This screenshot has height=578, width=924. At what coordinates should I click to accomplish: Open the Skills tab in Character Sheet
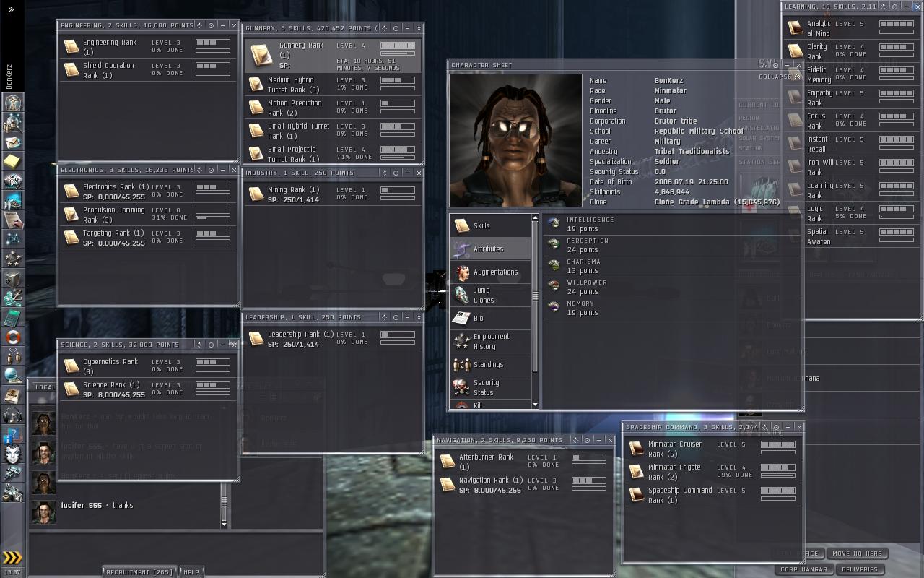click(x=491, y=226)
